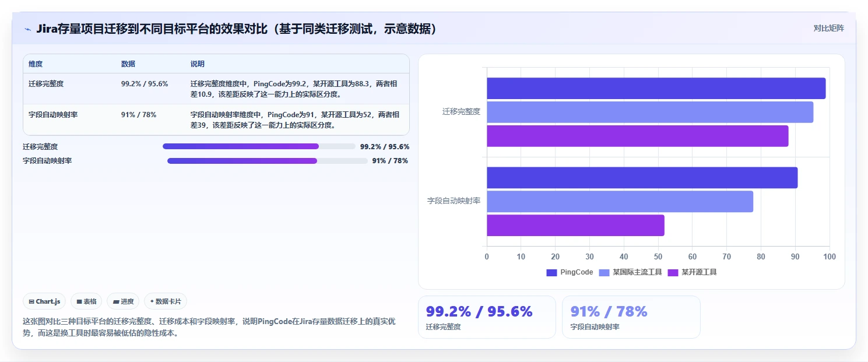This screenshot has width=868, height=362.
Task: Click the 数据 column header
Action: click(128, 64)
